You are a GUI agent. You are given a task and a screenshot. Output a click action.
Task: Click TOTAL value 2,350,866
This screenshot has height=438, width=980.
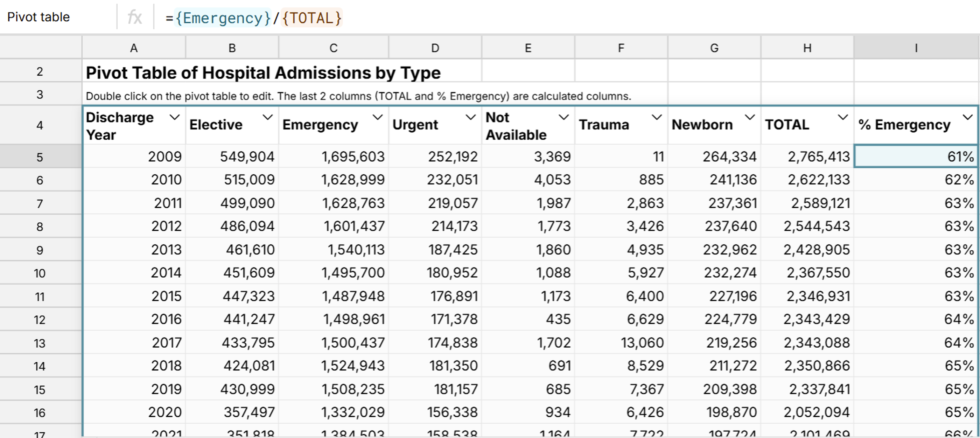pyautogui.click(x=807, y=365)
